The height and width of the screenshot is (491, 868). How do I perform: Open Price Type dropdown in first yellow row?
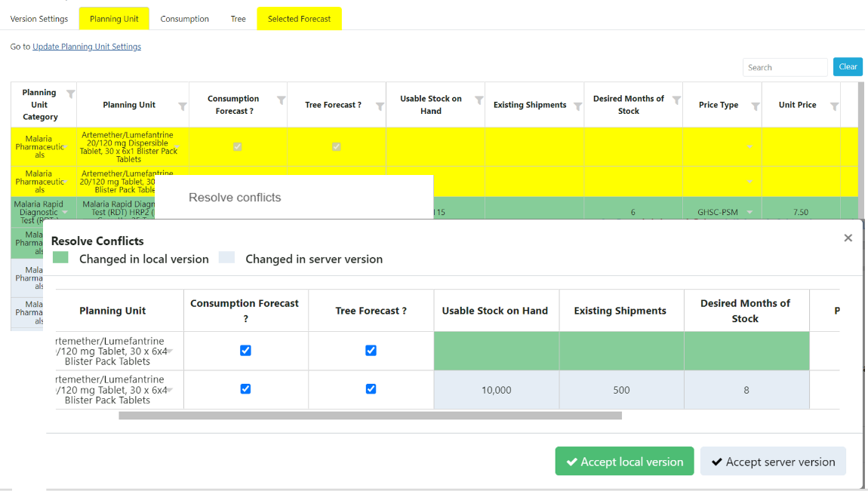[x=749, y=147]
